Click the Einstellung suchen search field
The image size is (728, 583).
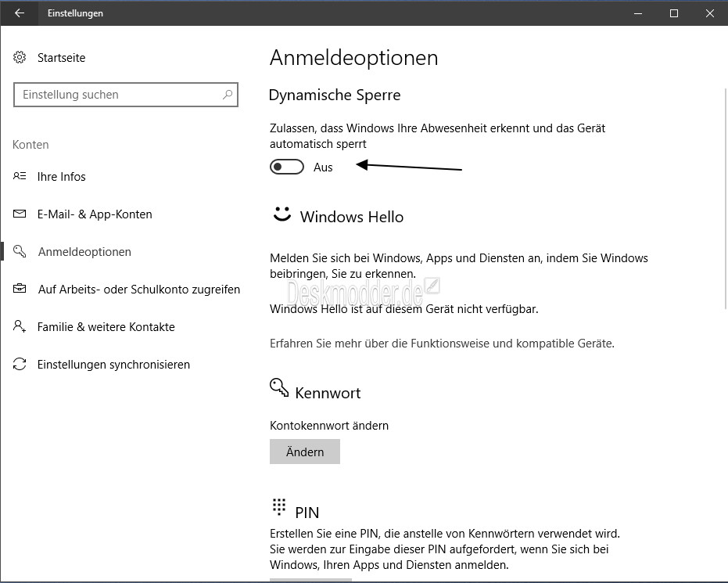pyautogui.click(x=126, y=95)
